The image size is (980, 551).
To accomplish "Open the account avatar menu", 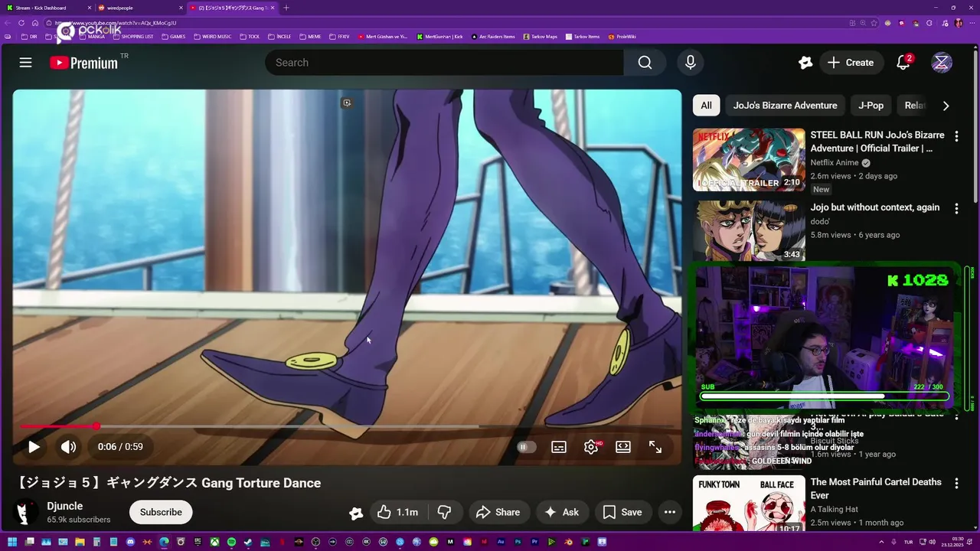I will [x=942, y=63].
